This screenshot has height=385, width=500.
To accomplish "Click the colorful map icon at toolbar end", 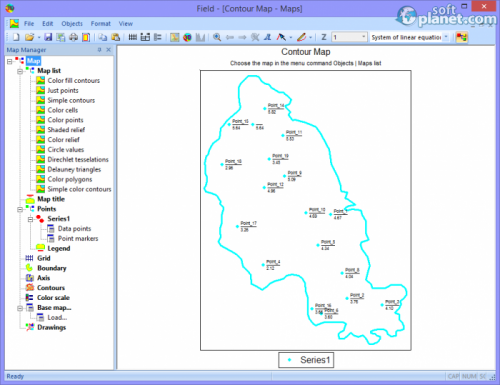I will pos(462,37).
